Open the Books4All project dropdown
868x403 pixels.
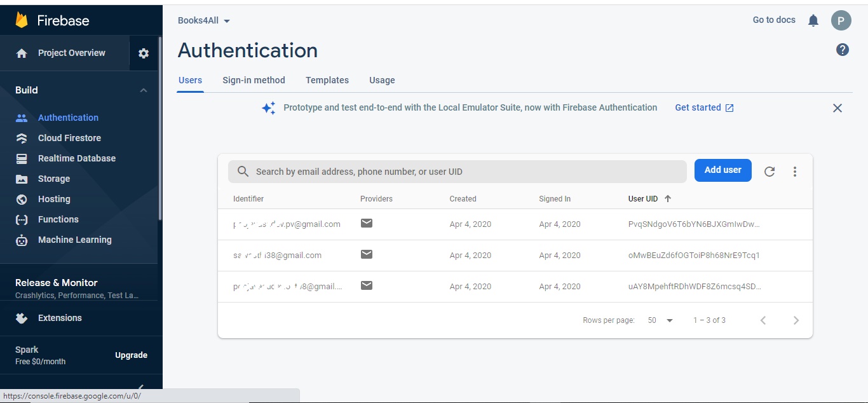(x=203, y=20)
